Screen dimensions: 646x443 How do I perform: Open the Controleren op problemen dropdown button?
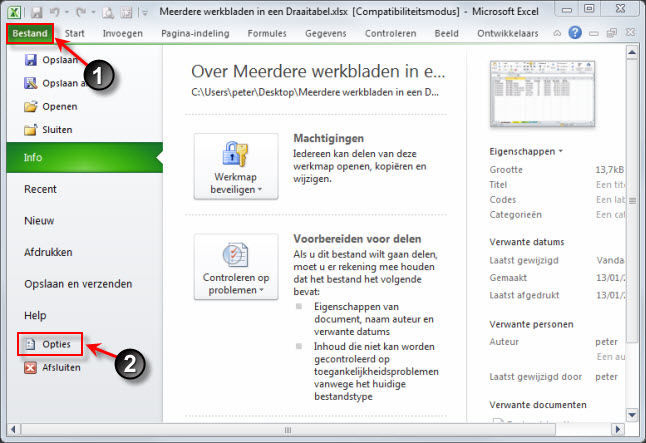click(x=236, y=267)
